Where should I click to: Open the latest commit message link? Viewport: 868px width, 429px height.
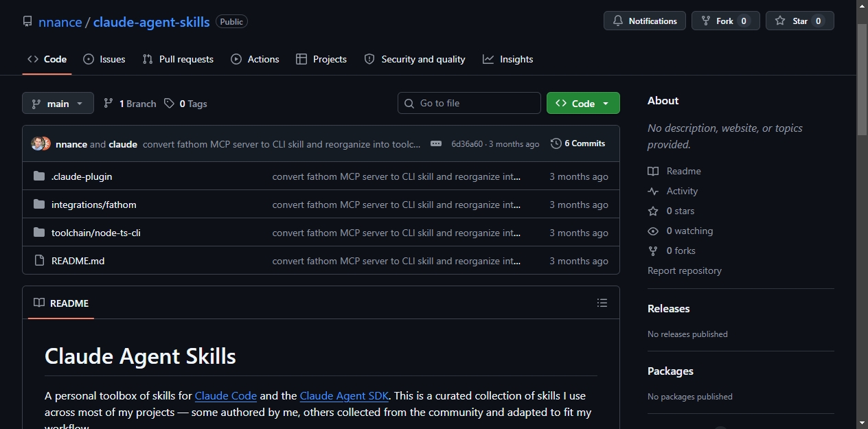[282, 144]
